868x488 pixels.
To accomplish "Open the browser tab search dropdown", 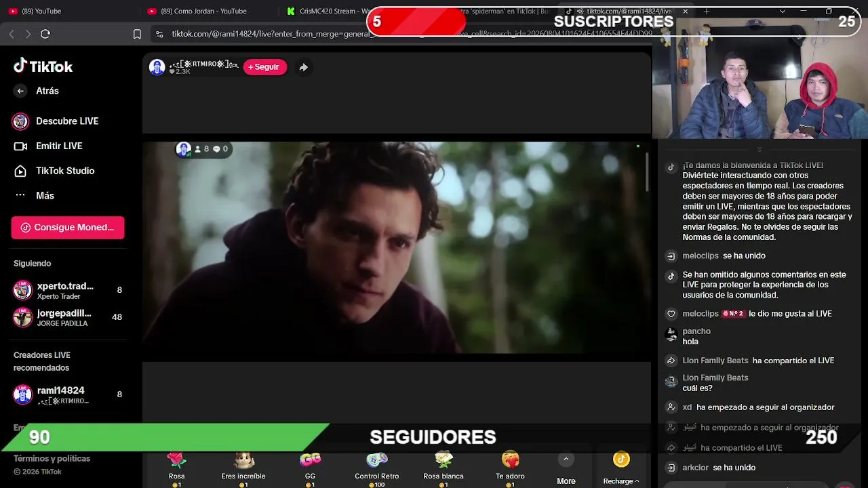I will 783,11.
